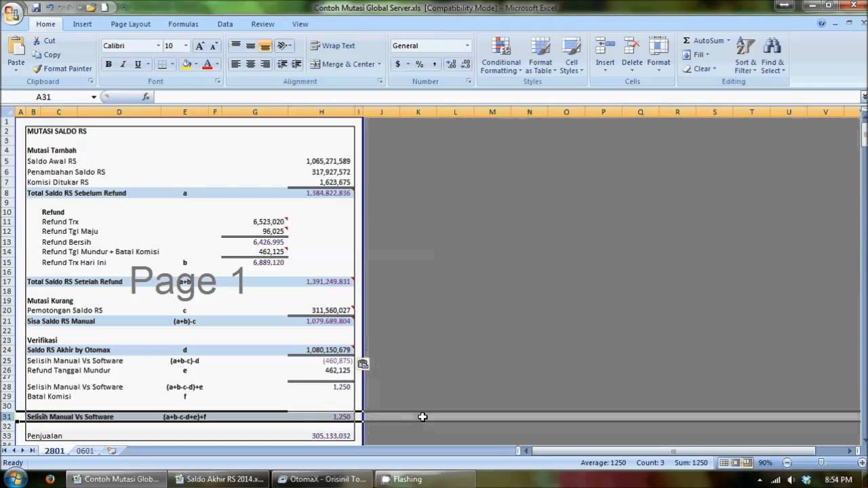Apply yellow fill color
Image resolution: width=868 pixels, height=488 pixels.
[x=186, y=64]
